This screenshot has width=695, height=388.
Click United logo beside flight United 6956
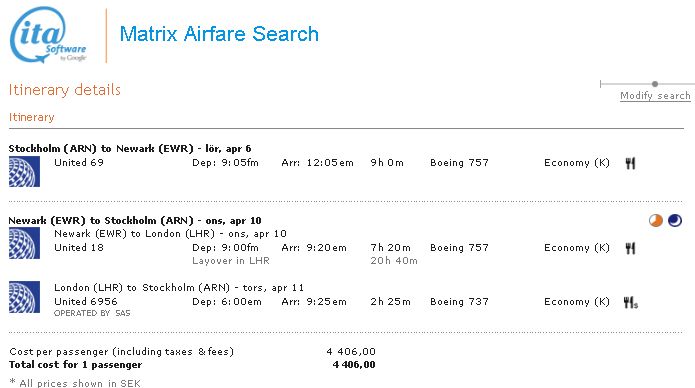[x=24, y=297]
